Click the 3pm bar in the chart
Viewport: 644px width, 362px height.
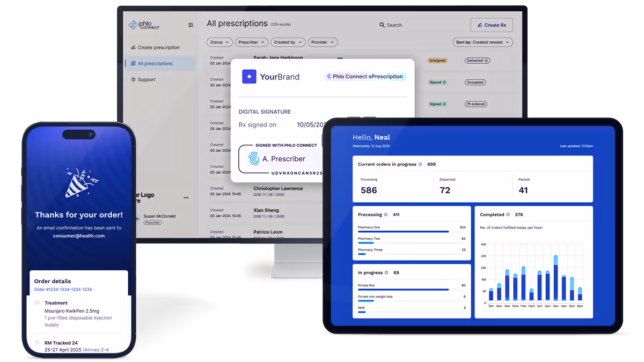click(555, 277)
